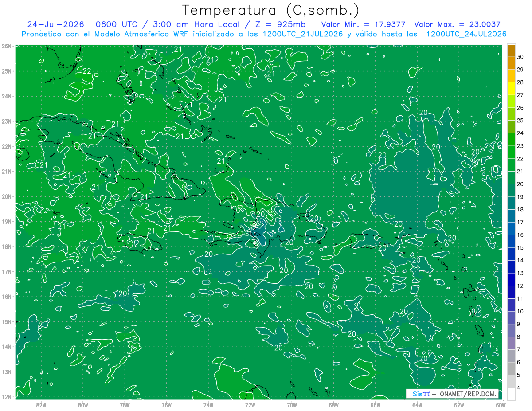Click "Valor Max. = 23.0037" value

click(x=457, y=24)
